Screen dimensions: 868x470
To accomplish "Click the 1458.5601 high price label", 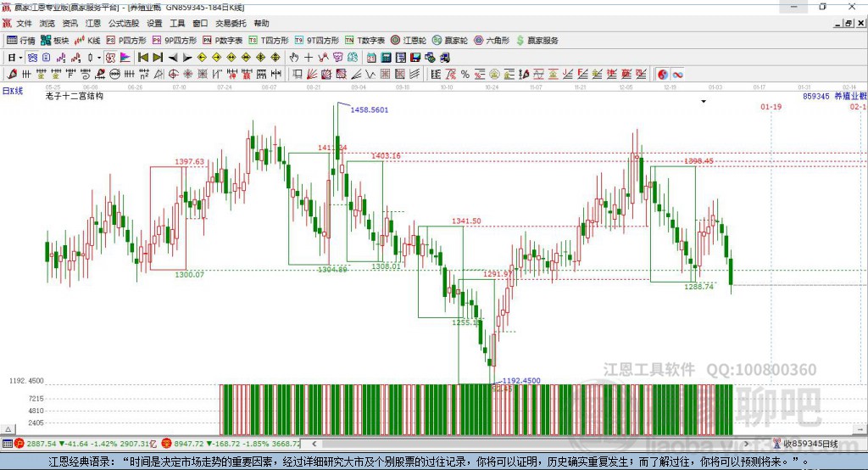I will pyautogui.click(x=370, y=109).
